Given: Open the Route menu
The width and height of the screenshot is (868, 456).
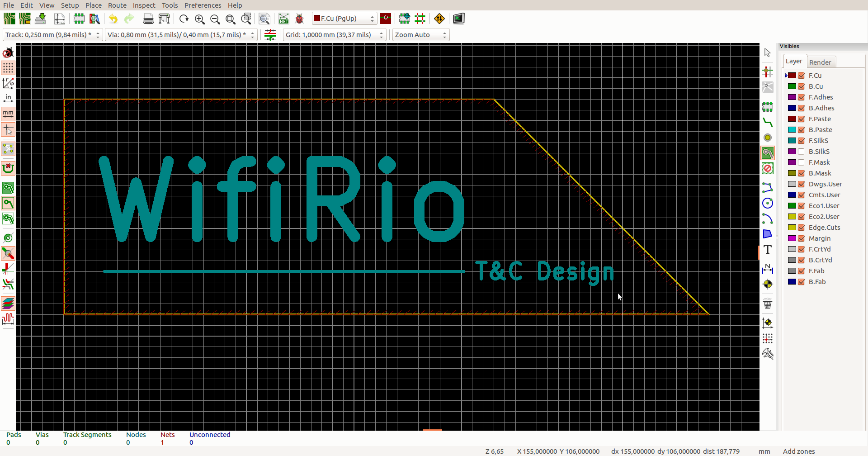Looking at the screenshot, I should 117,5.
